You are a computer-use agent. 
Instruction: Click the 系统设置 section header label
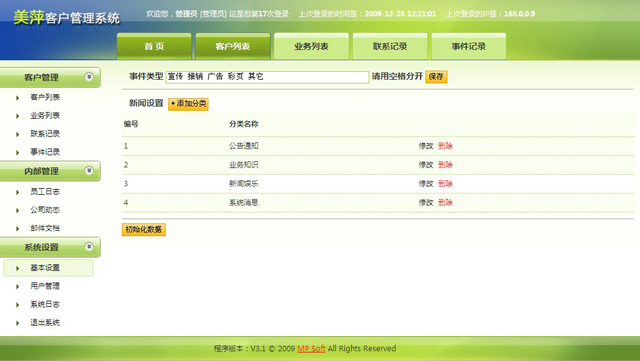point(41,247)
